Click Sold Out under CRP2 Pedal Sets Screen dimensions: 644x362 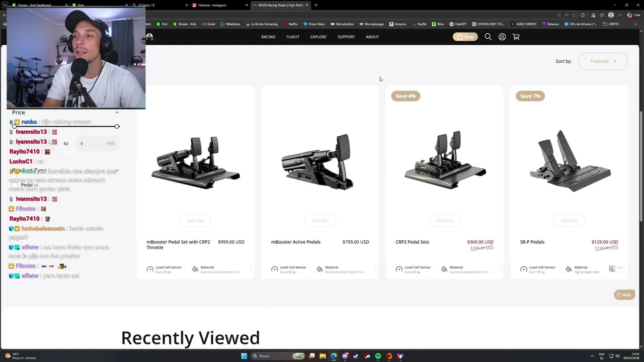444,220
